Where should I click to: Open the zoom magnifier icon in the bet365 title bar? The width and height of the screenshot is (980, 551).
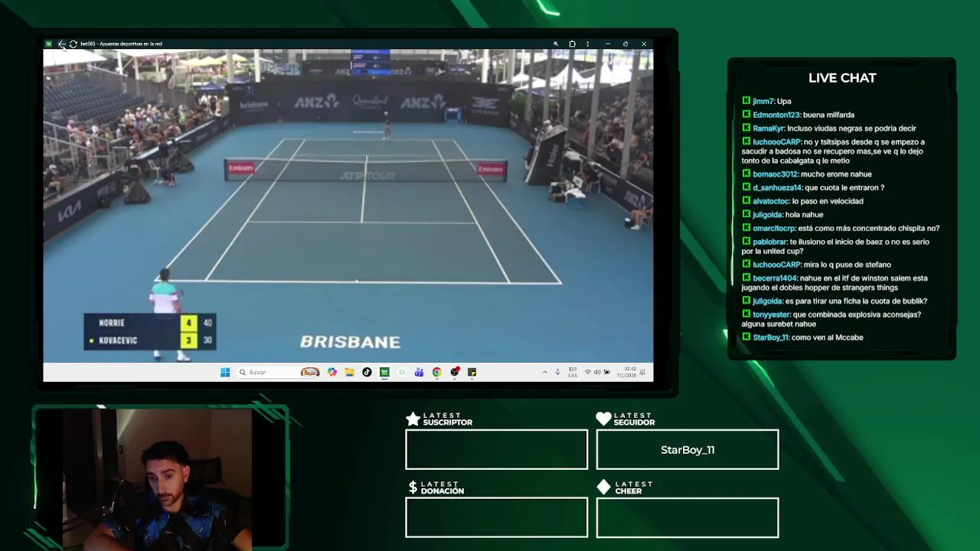click(556, 44)
